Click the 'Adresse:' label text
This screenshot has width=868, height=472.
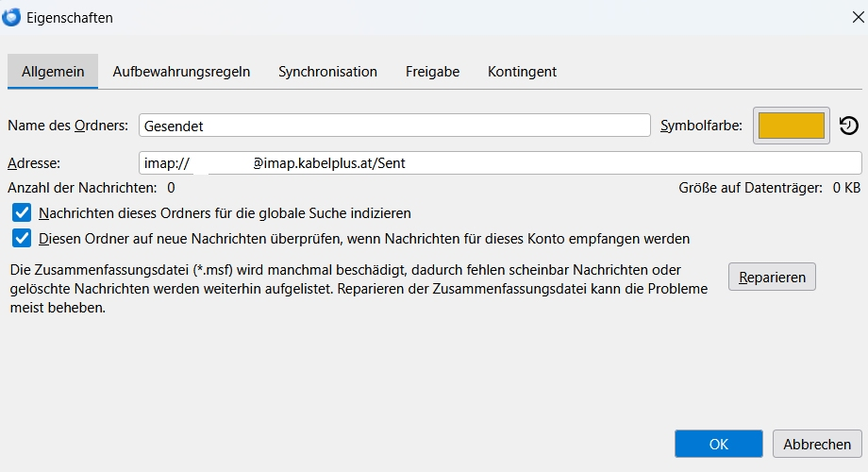pyautogui.click(x=34, y=163)
